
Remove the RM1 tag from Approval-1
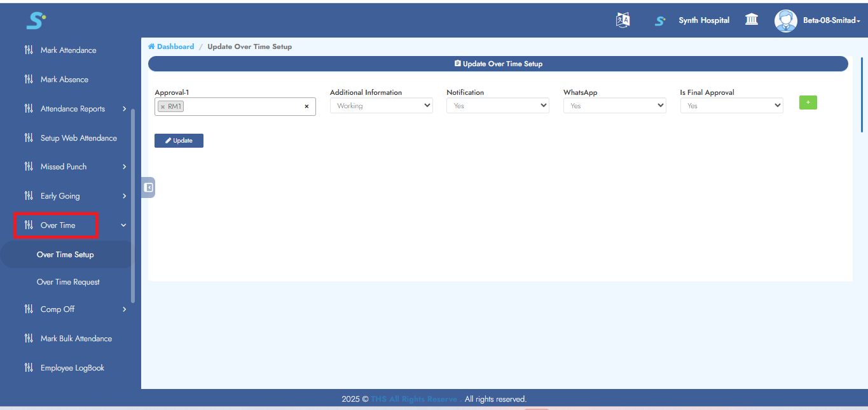point(163,107)
